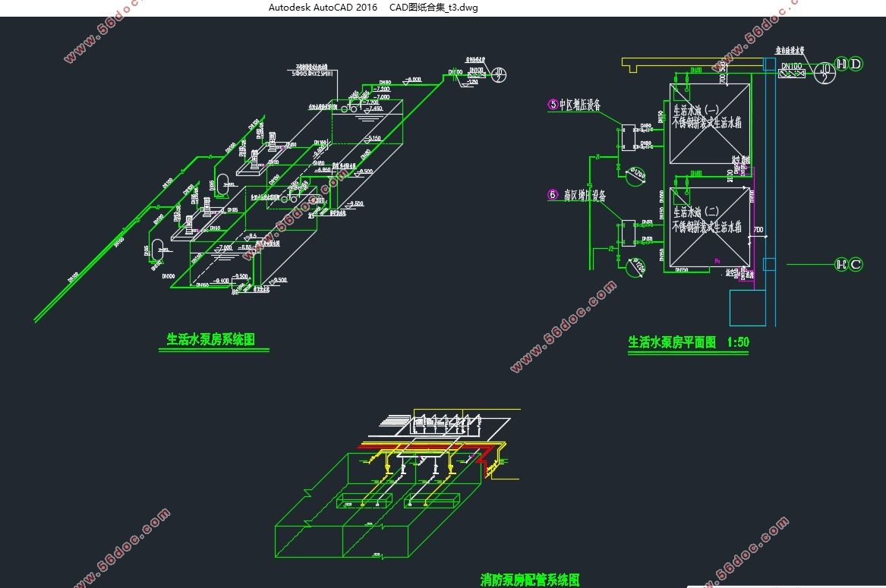The image size is (886, 588).
Task: Select the H-C grid axis bubble
Action: click(x=849, y=264)
